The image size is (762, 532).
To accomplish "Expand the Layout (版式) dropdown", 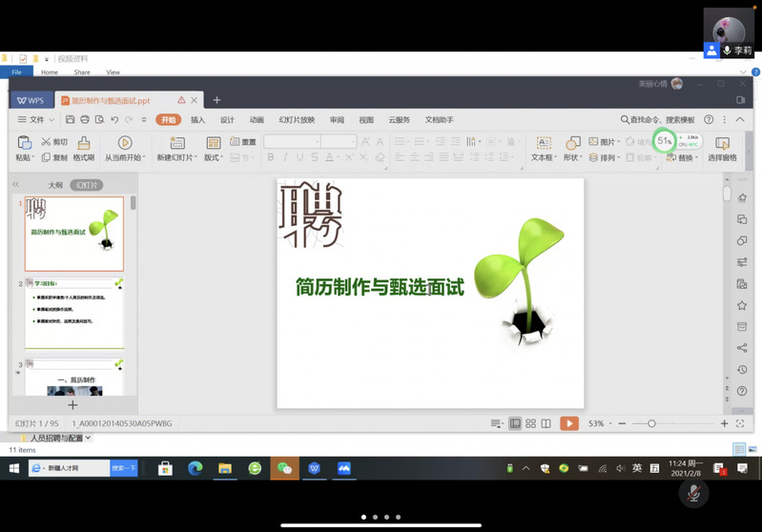I will [214, 157].
